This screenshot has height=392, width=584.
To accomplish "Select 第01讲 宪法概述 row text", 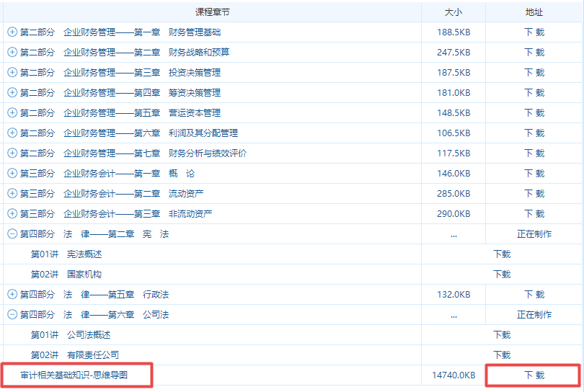I will click(66, 254).
